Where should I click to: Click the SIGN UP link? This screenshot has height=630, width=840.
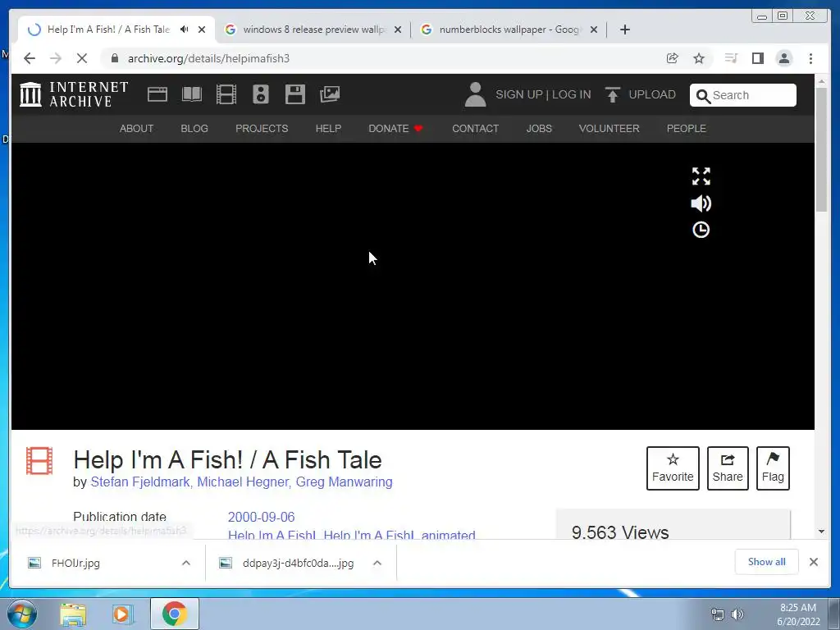[519, 94]
